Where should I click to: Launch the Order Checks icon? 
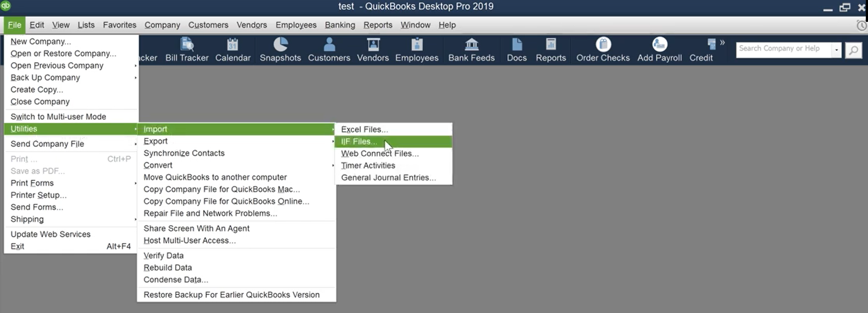click(x=603, y=44)
